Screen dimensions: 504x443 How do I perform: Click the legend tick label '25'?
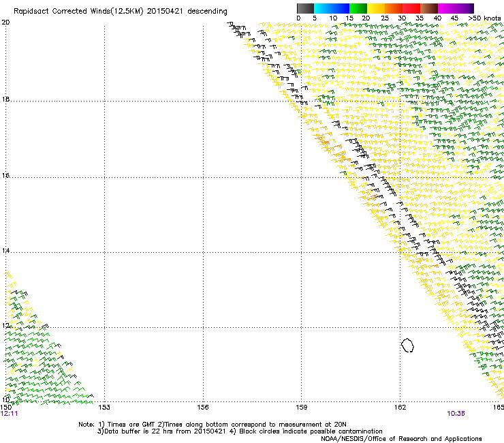tap(384, 18)
